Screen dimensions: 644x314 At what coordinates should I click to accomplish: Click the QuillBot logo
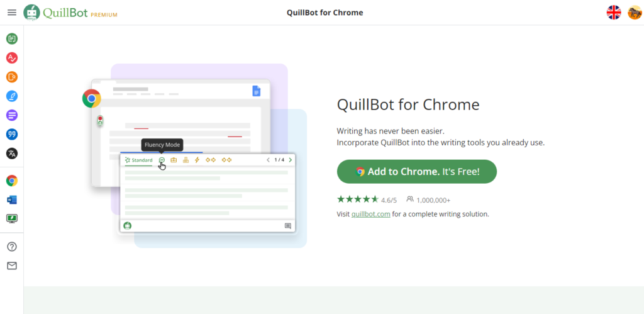coord(56,13)
